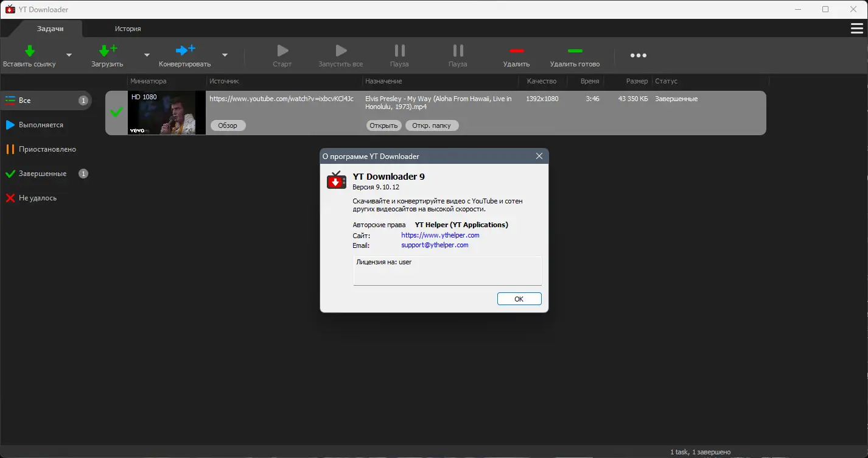Click the Обзор button
The width and height of the screenshot is (868, 458).
pos(228,125)
